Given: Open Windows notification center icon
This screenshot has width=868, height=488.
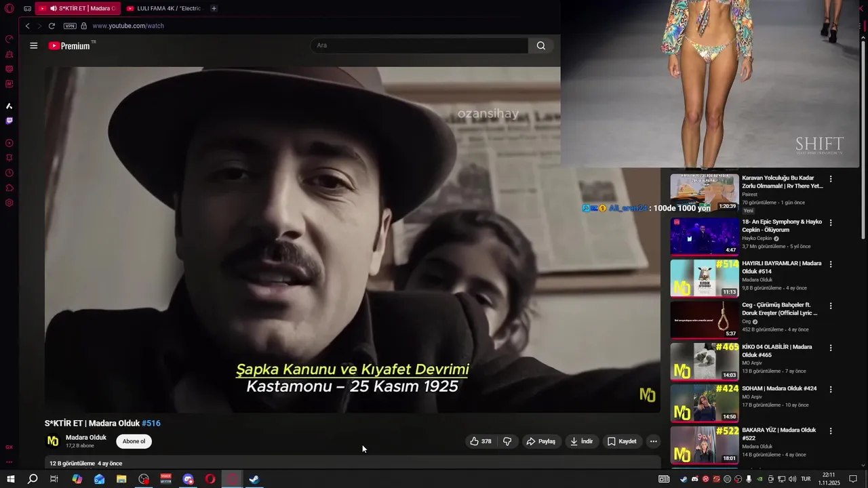Looking at the screenshot, I should tap(853, 479).
